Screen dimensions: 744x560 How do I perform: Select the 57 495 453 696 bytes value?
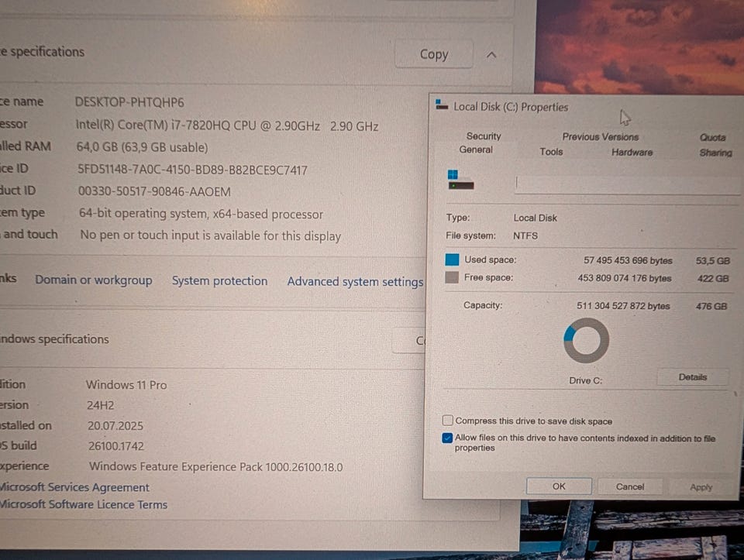(x=628, y=260)
